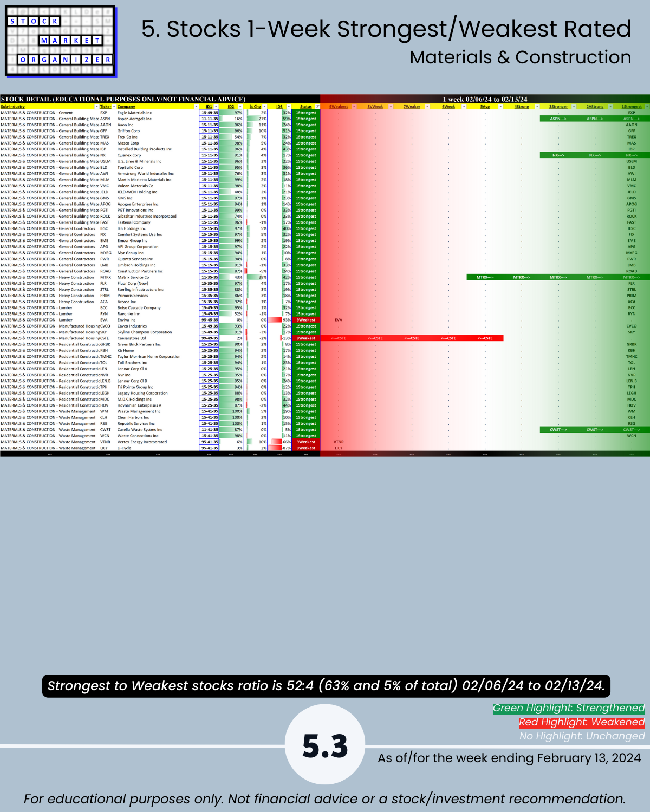Open the Ticker column filter dropdown
Image resolution: width=650 pixels, height=812 pixels.
pyautogui.click(x=114, y=107)
